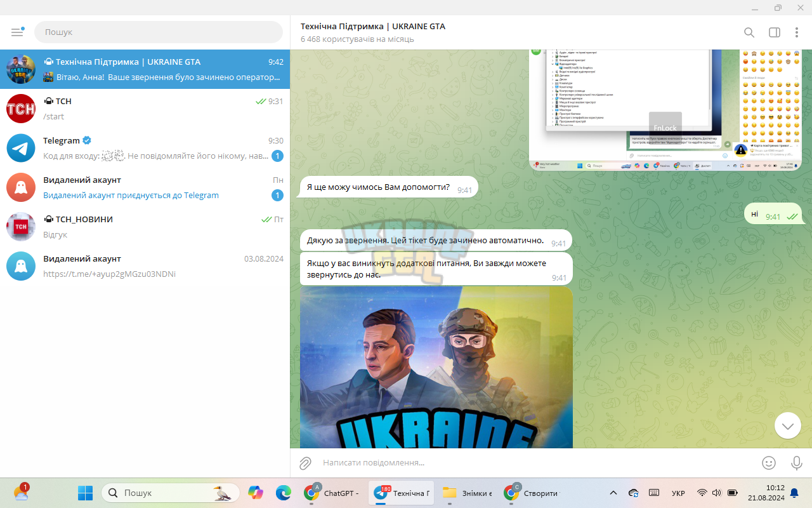Open the weather widget on the taskbar
Image resolution: width=812 pixels, height=508 pixels.
[21, 493]
